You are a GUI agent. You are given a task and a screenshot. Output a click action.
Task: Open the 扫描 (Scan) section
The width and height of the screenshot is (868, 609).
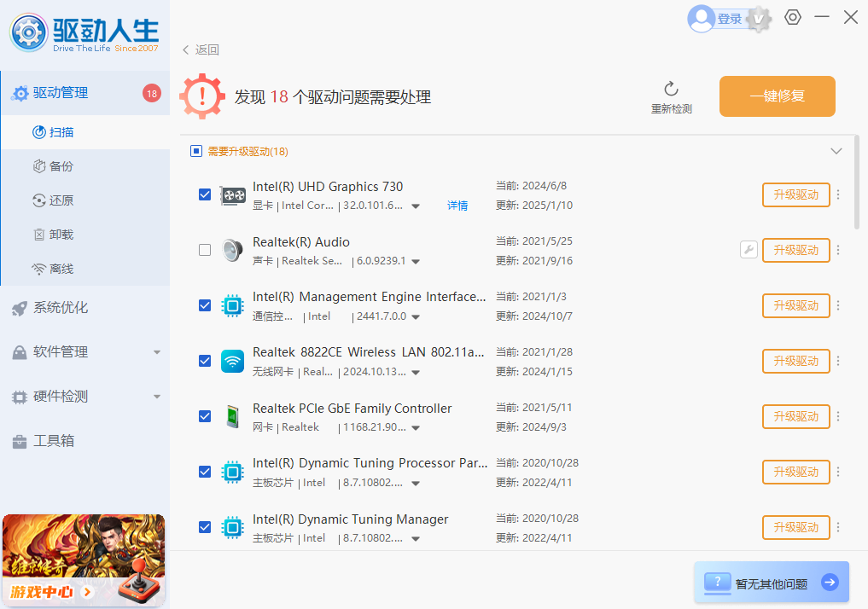(55, 132)
